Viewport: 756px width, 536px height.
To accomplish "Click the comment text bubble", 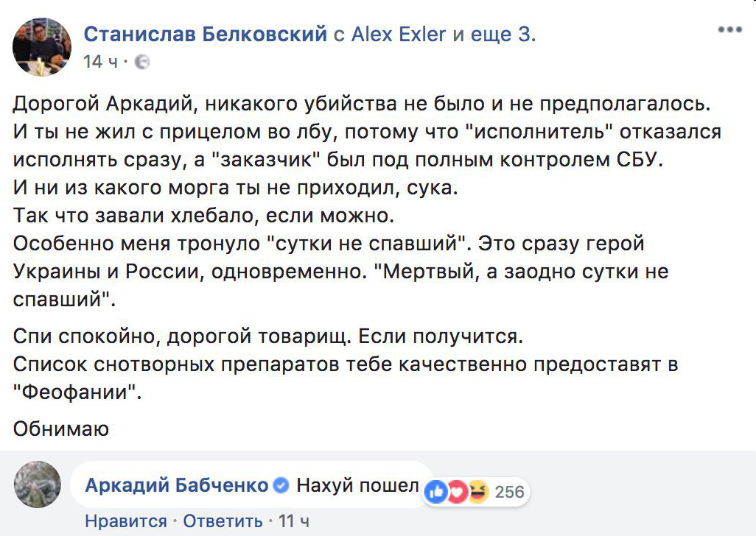I will point(357,486).
